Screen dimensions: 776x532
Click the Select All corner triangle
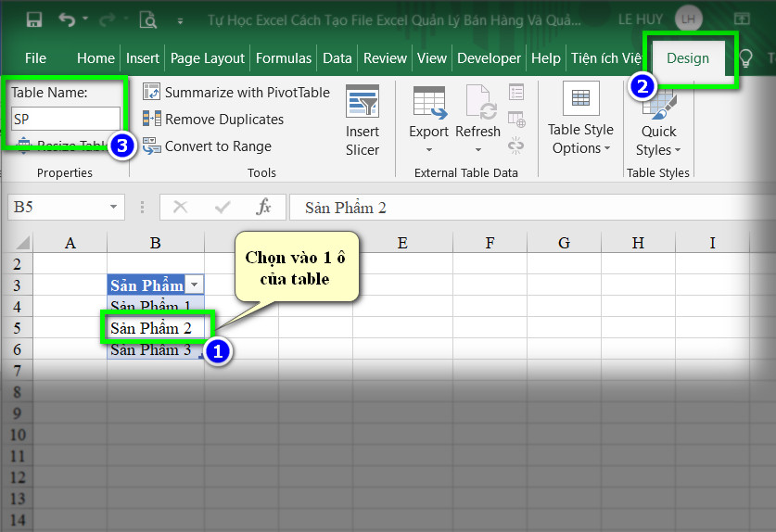22,243
